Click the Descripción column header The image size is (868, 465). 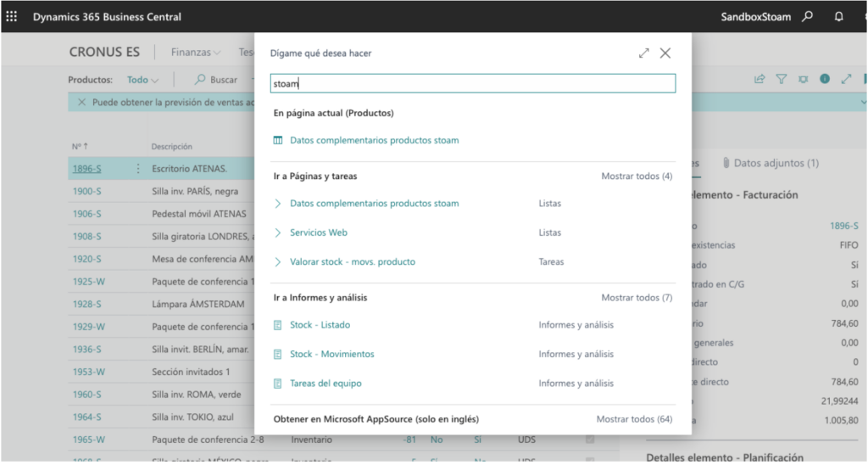(171, 147)
